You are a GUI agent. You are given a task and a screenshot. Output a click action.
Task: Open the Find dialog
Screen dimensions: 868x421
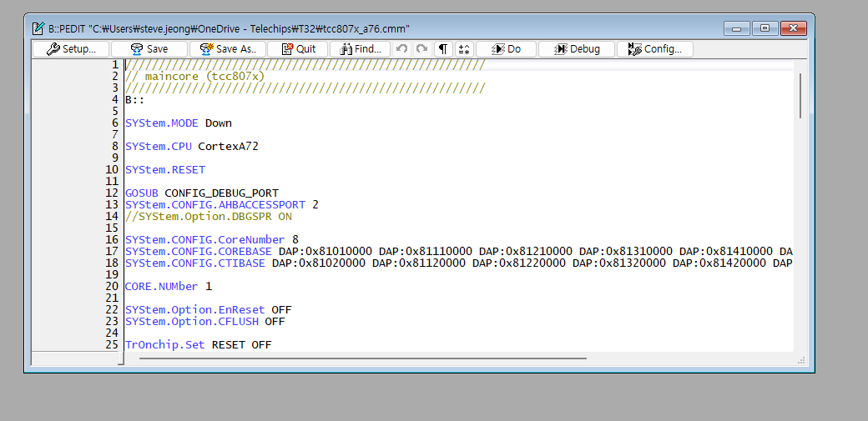360,49
